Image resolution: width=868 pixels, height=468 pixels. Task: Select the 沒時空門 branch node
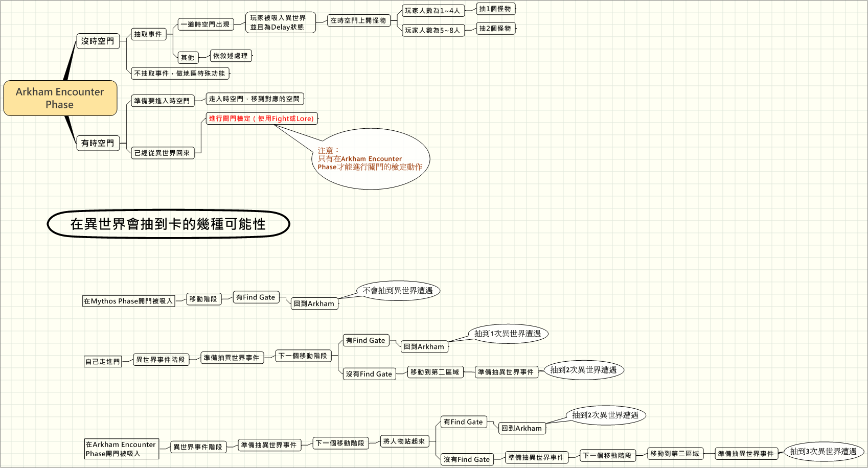click(x=98, y=41)
